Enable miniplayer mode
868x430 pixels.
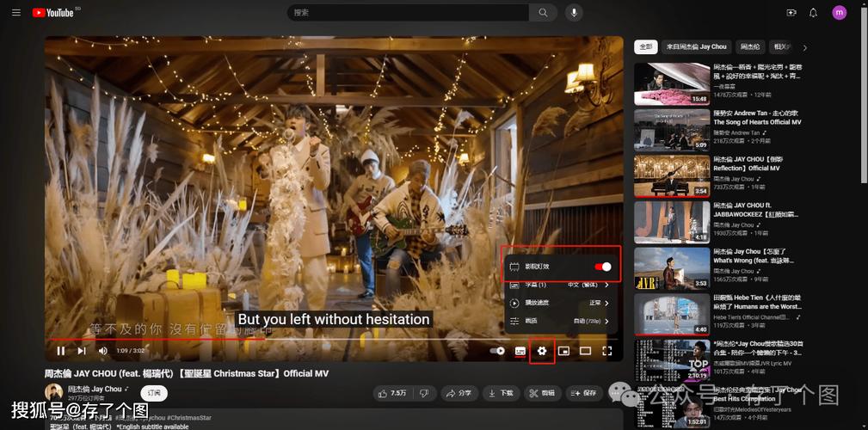coord(563,351)
